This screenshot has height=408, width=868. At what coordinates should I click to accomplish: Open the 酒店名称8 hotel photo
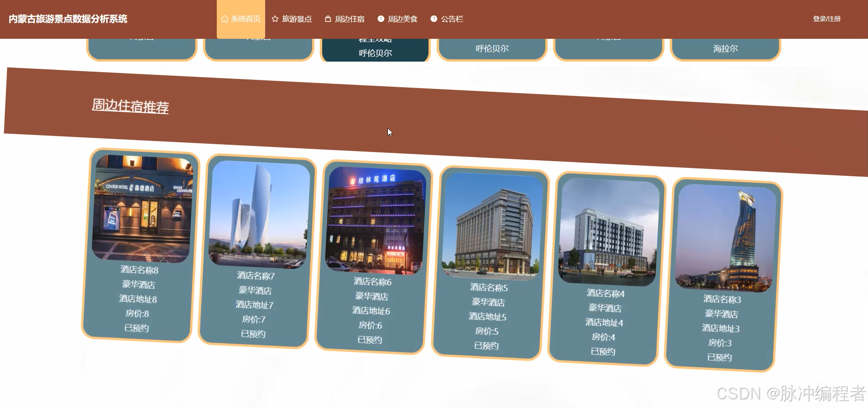pyautogui.click(x=142, y=209)
